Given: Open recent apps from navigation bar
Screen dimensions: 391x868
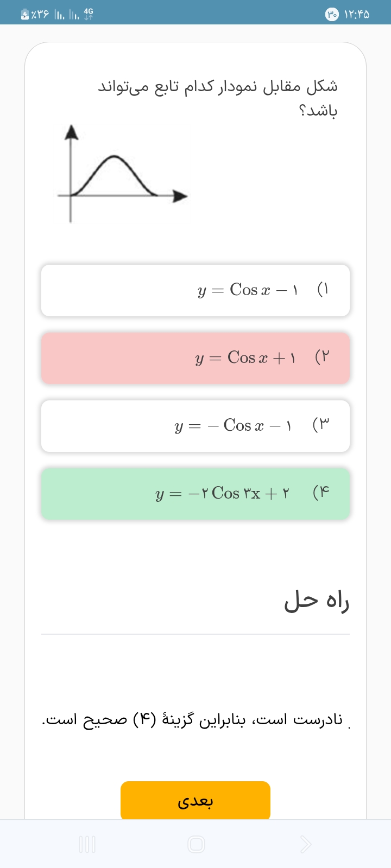Looking at the screenshot, I should point(87,844).
